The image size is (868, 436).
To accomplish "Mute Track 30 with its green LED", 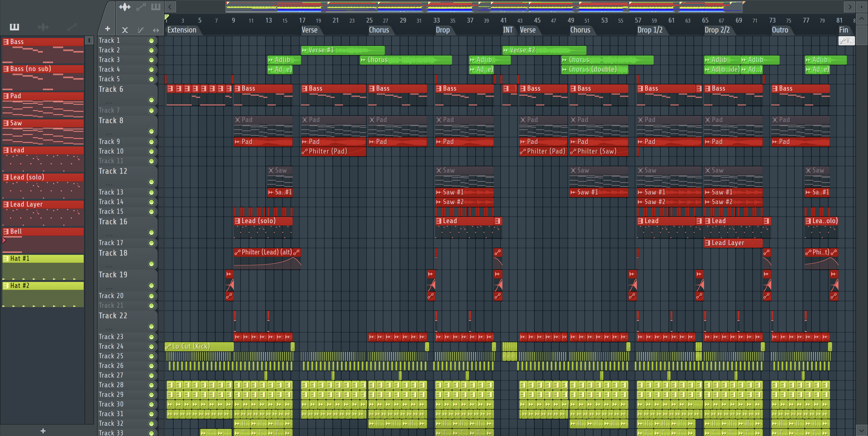I will [x=151, y=405].
